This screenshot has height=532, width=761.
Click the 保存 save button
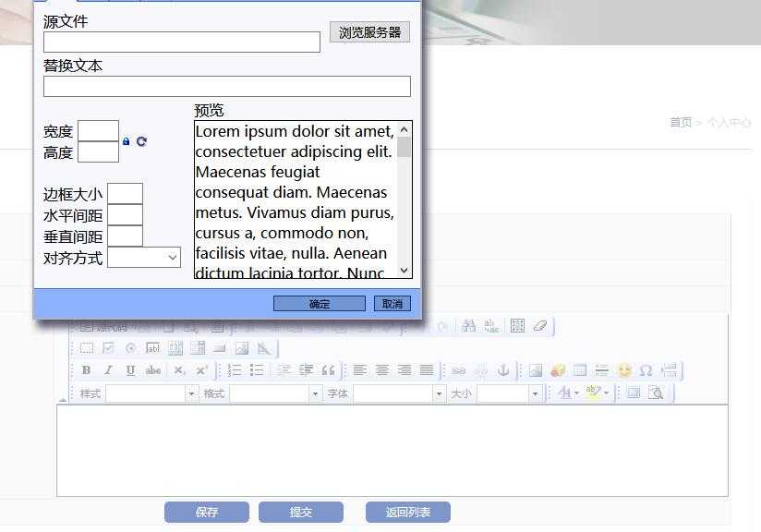point(207,512)
